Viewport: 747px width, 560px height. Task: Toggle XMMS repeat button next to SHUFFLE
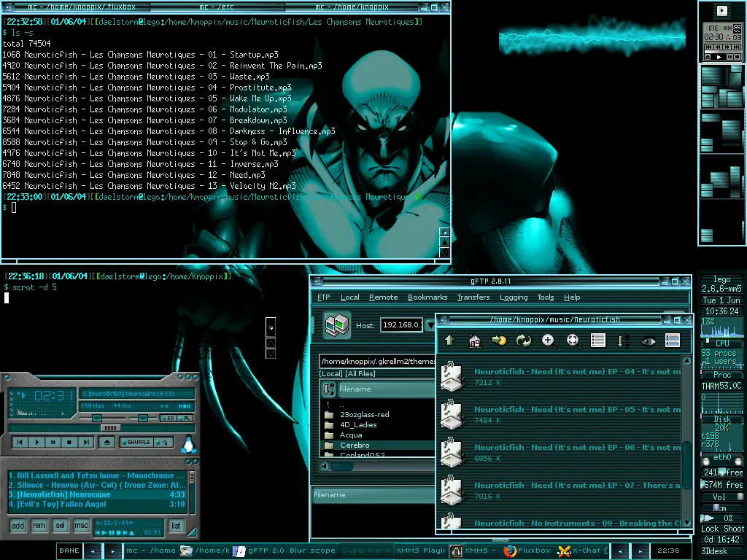click(x=164, y=443)
